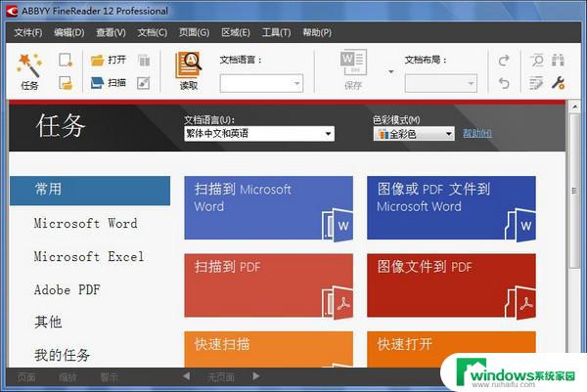
Task: Open the toolbar document layout combo box
Action: click(441, 83)
